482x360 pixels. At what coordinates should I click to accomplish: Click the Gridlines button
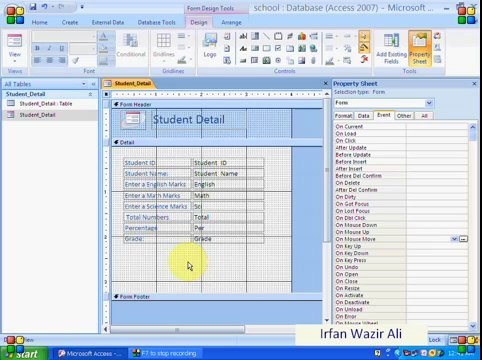pos(164,46)
